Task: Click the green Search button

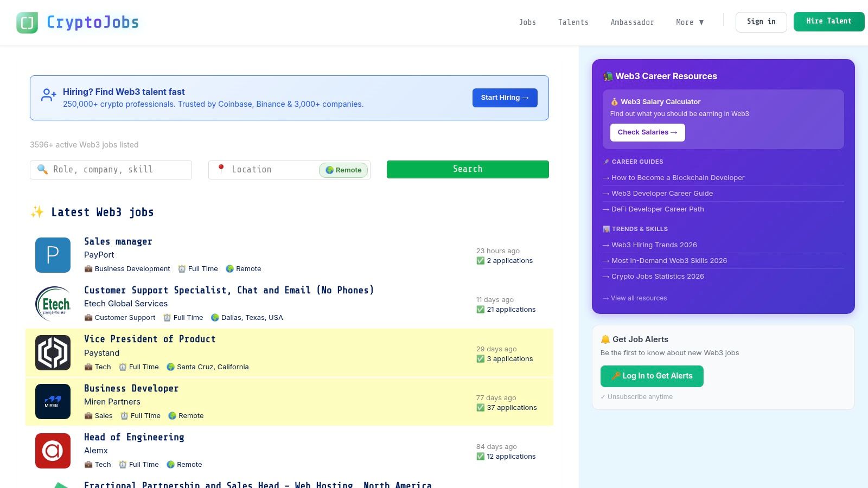Action: coord(468,169)
